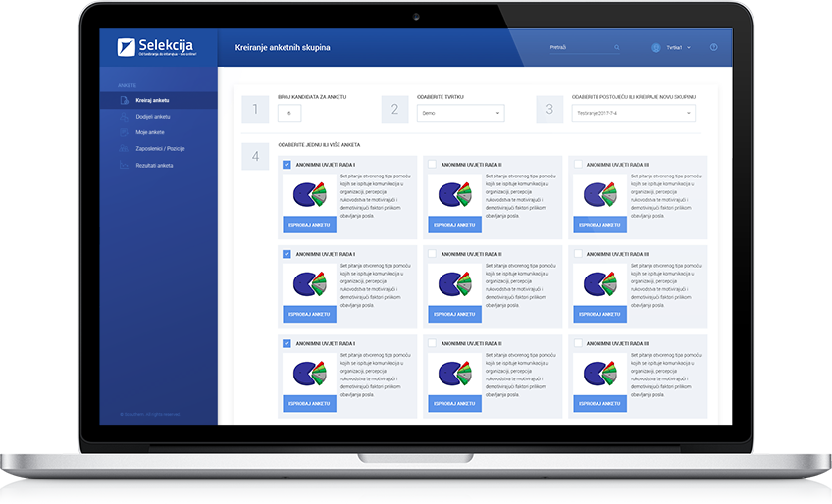
Task: Open Zaposlenici / Pozicije in sidebar
Action: point(159,148)
